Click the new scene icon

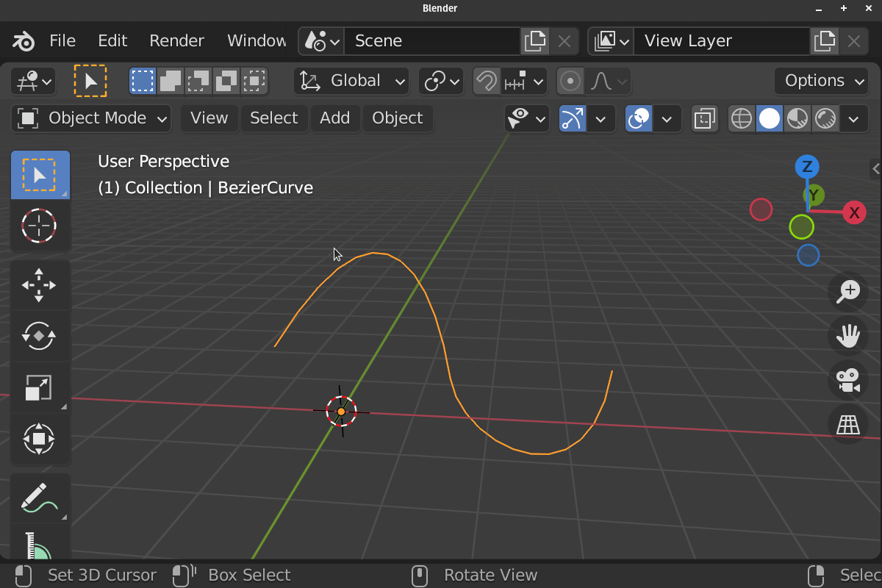pyautogui.click(x=534, y=41)
